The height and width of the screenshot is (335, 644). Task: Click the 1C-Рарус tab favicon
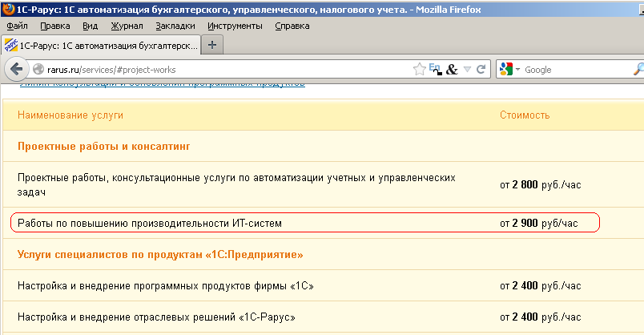pyautogui.click(x=10, y=45)
